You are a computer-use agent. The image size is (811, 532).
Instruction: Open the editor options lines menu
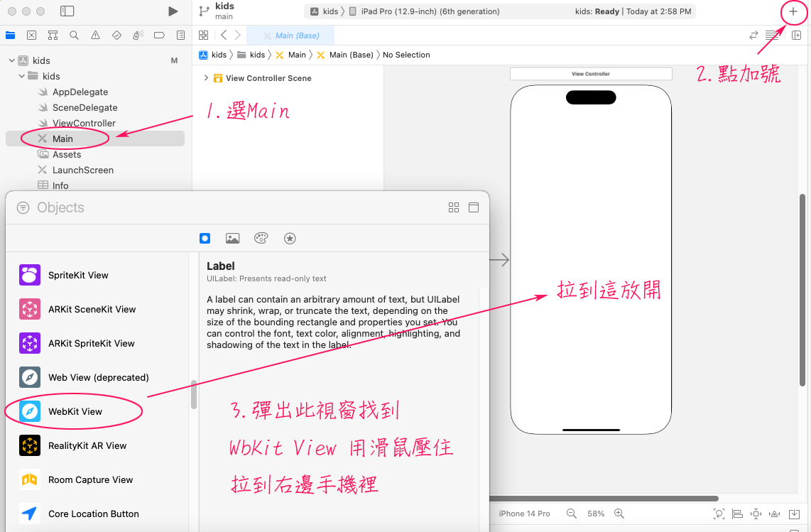coord(772,36)
